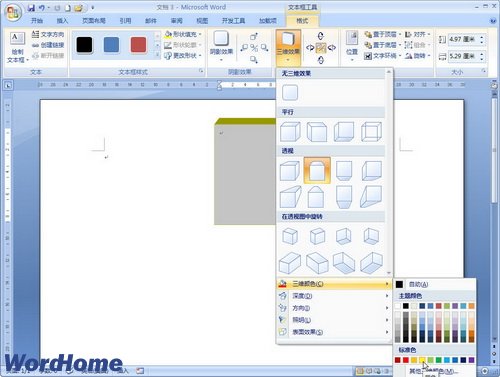This screenshot has width=500, height=377.
Task: Open the 表面效果 surface submenu
Action: (x=334, y=332)
